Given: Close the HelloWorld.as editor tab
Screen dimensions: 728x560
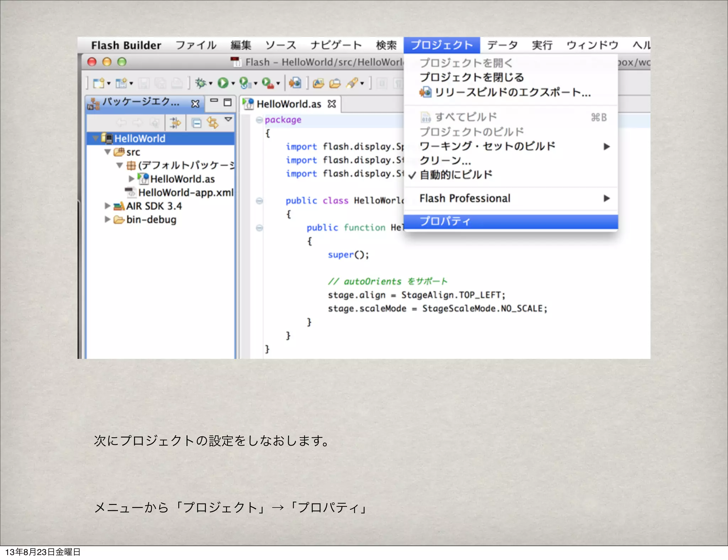Looking at the screenshot, I should 332,104.
